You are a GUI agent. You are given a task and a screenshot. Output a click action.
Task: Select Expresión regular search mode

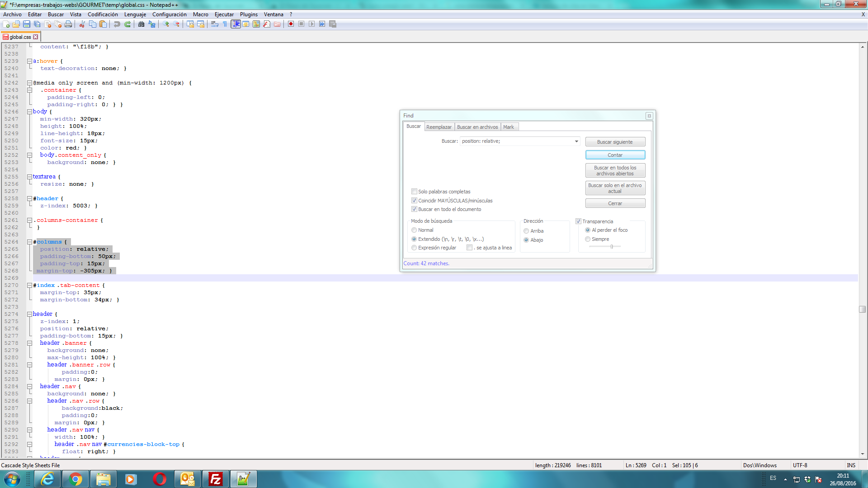[x=414, y=248]
